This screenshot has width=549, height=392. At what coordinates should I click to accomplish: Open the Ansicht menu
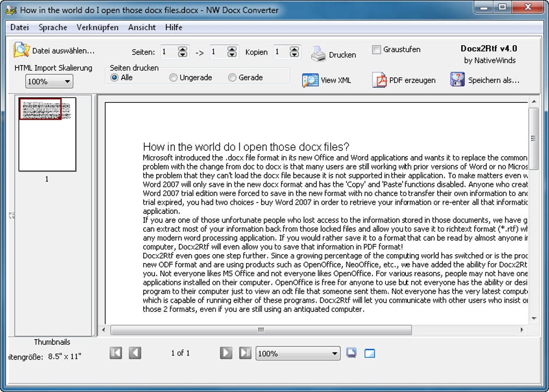[142, 27]
